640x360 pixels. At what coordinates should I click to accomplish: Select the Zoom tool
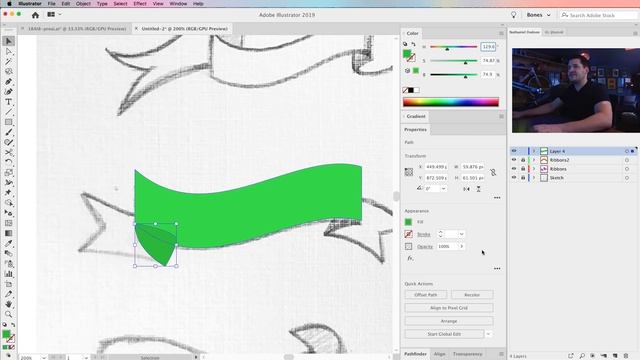[9, 314]
